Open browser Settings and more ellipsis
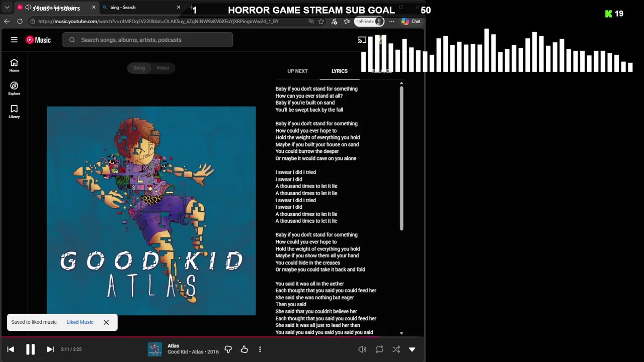This screenshot has width=644, height=362. (391, 21)
